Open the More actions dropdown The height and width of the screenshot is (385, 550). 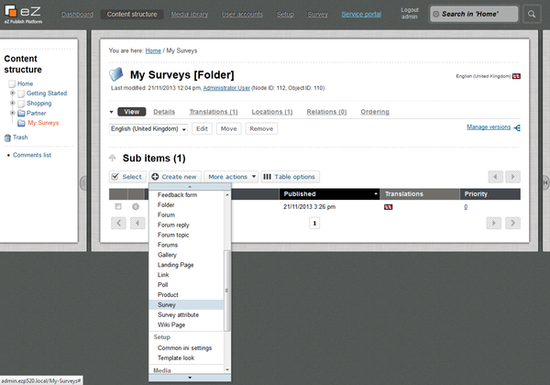(x=231, y=177)
